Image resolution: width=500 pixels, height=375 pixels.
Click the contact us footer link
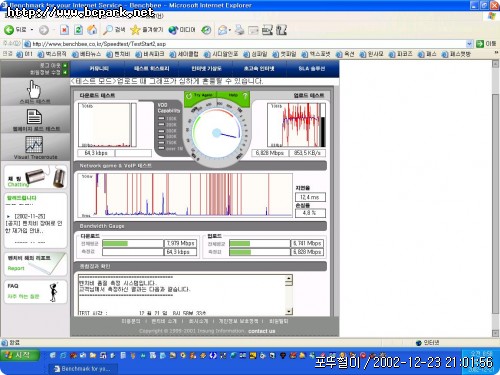click(262, 331)
